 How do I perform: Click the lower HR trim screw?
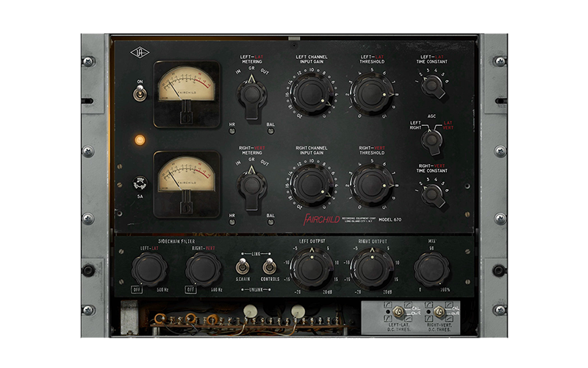point(232,222)
